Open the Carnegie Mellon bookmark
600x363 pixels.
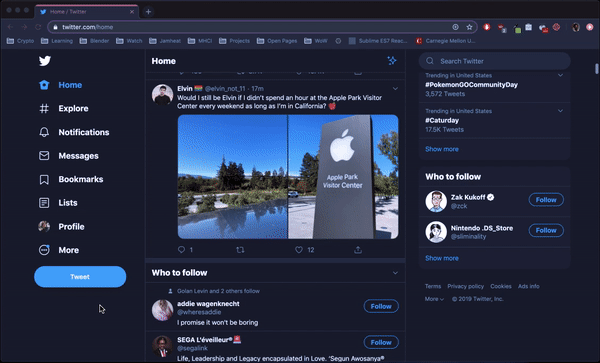click(x=446, y=41)
